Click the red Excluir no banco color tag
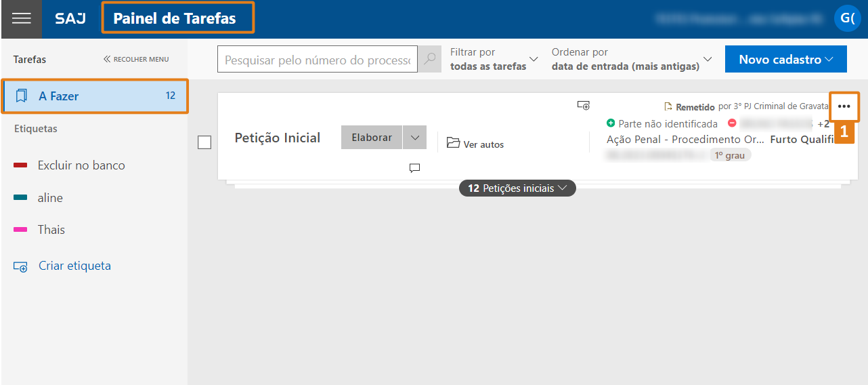Image resolution: width=868 pixels, height=385 pixels. (20, 165)
